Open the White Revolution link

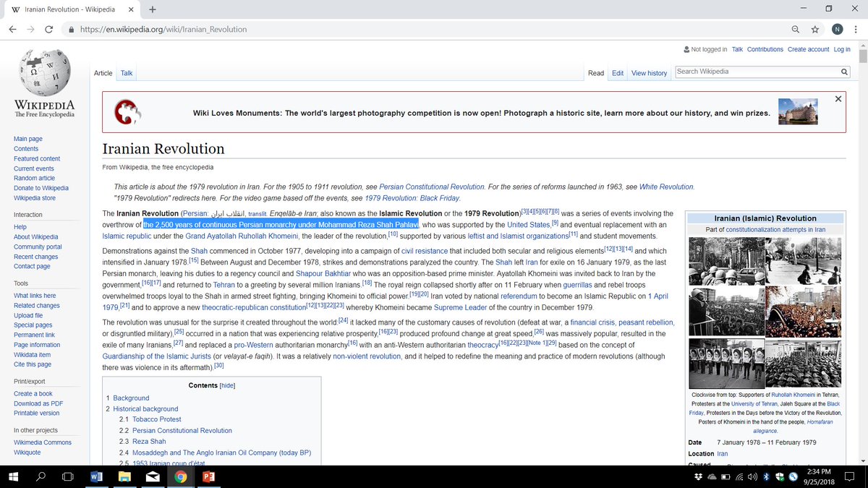click(666, 187)
